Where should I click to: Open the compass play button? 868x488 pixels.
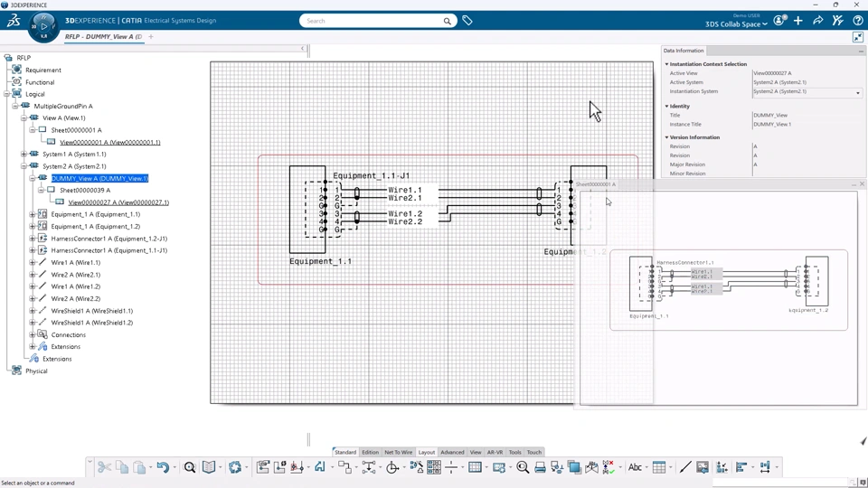pos(43,26)
